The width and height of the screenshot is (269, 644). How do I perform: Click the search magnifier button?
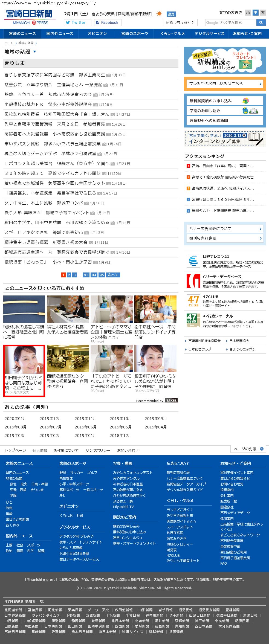coord(261,23)
